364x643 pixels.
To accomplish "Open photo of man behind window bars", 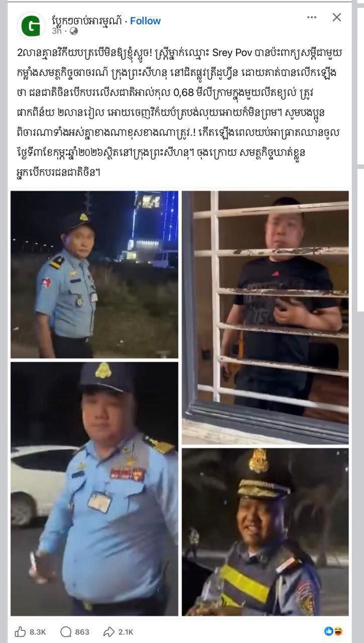I will pos(265,317).
